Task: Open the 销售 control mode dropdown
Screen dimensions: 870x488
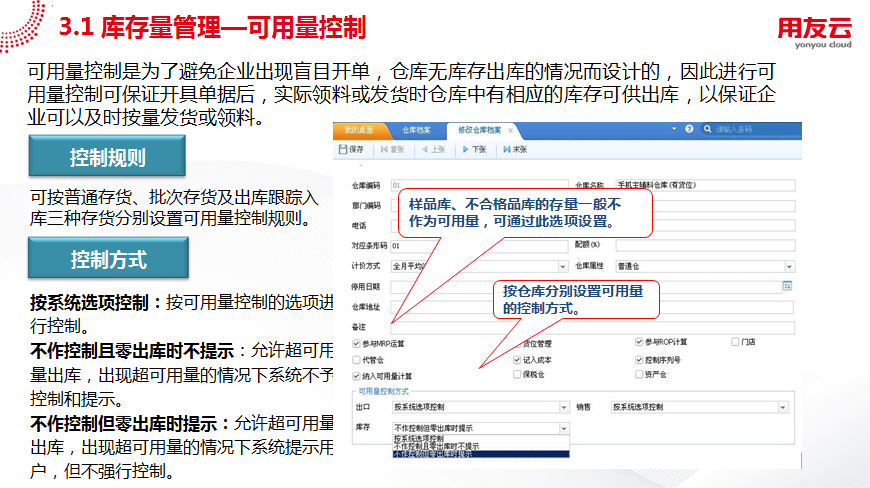Action: [782, 407]
